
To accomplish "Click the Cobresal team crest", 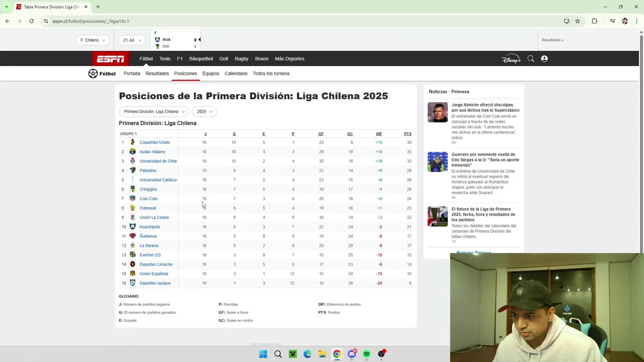I will point(133,208).
